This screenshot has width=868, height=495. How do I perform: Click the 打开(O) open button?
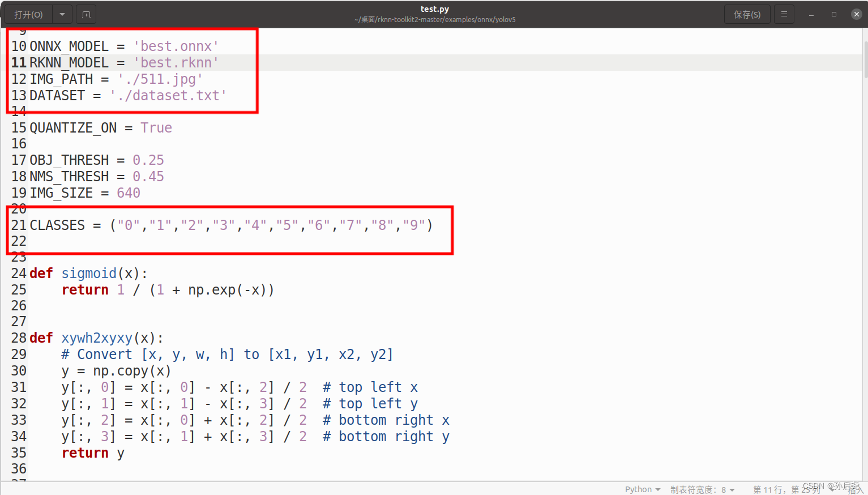tap(28, 14)
